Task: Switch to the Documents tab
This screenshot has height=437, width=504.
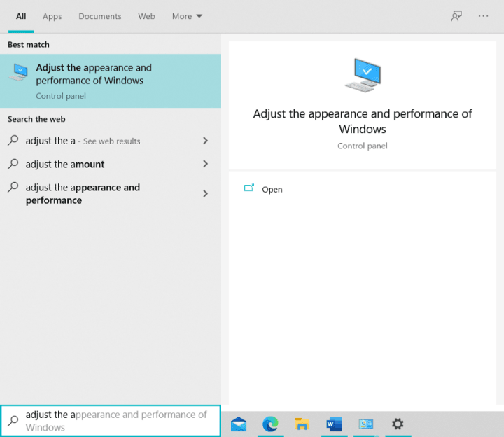Action: (100, 16)
